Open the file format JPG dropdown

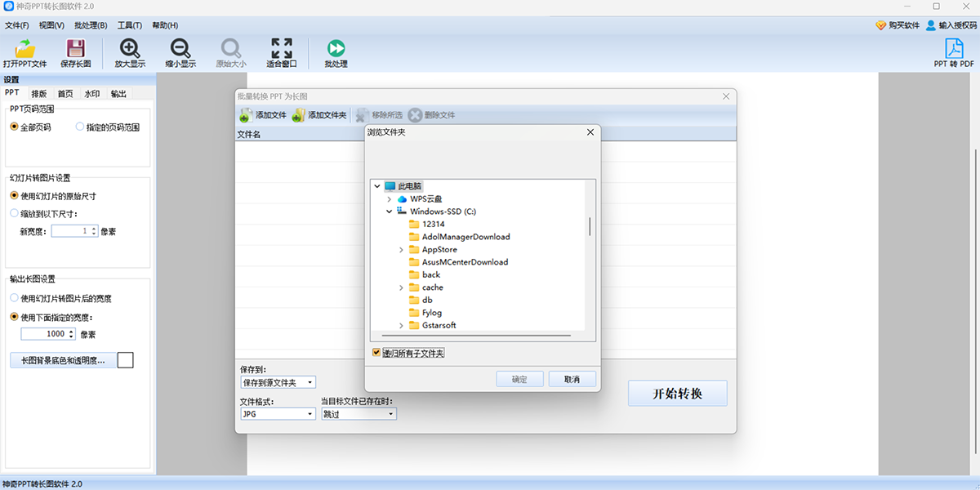tap(278, 414)
